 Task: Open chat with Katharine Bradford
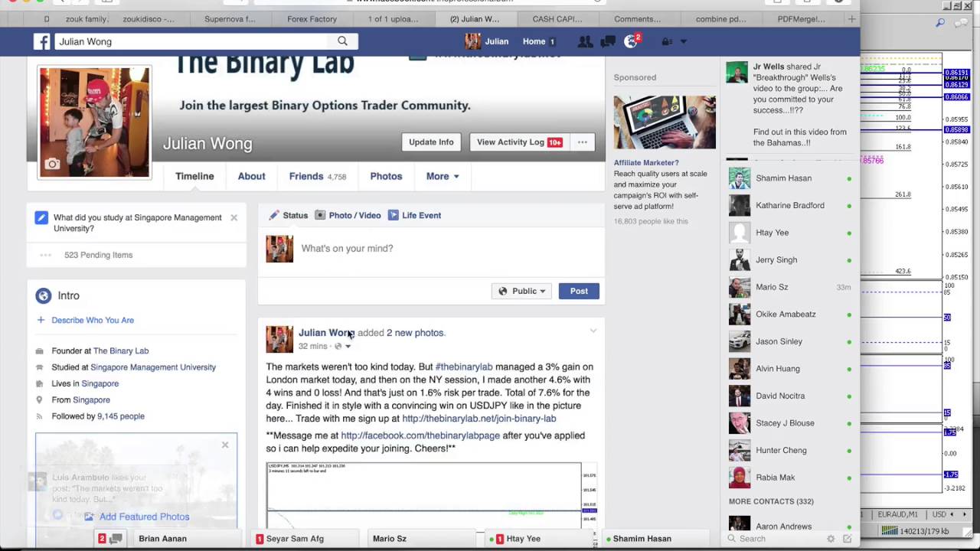(x=790, y=205)
